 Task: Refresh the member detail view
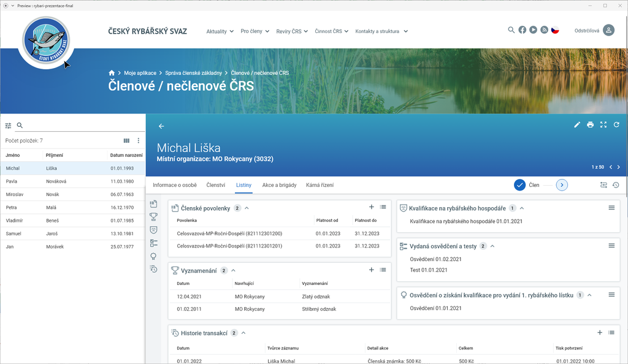point(616,124)
